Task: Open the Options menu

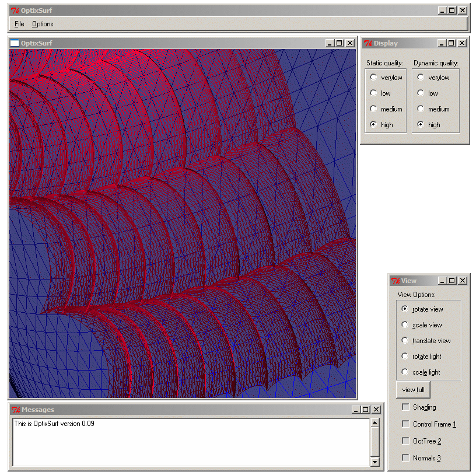Action: coord(43,24)
